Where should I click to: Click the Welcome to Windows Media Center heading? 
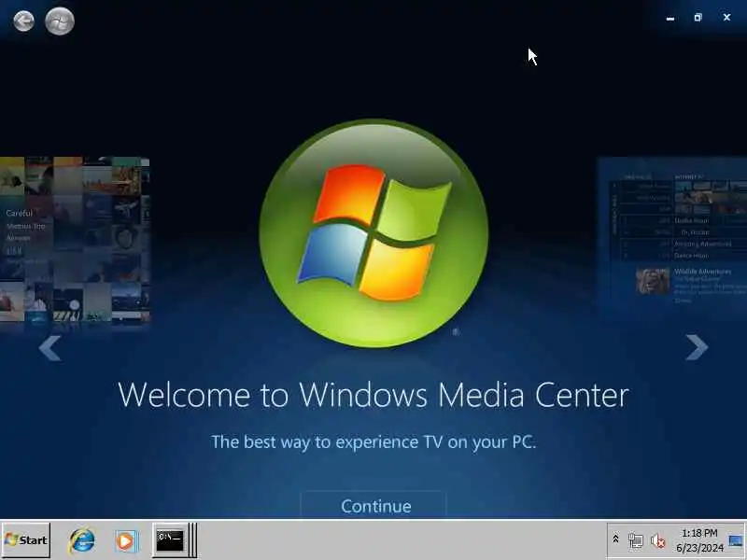coord(373,395)
